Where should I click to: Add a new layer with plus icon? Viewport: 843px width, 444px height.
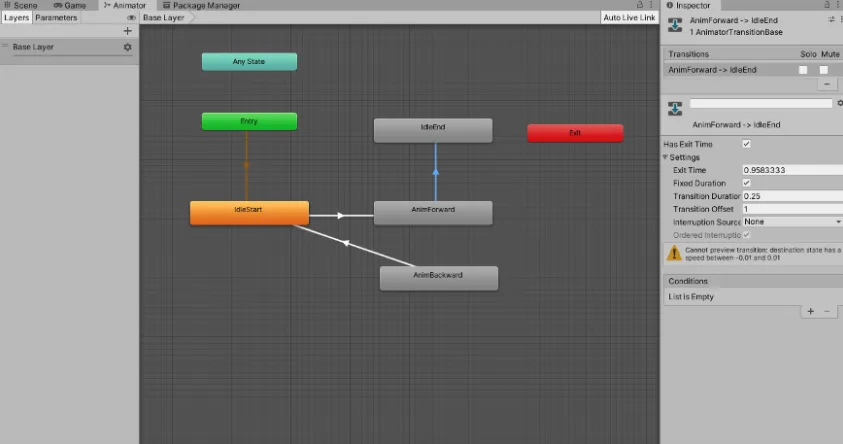pos(127,31)
